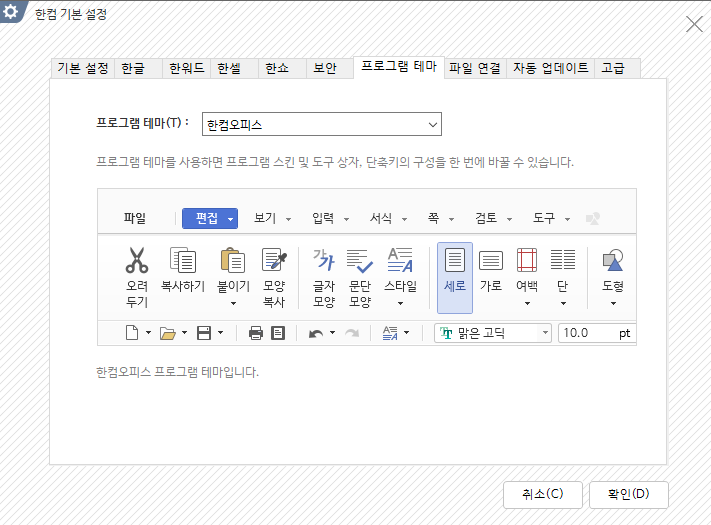Viewport: 711px width, 525px height.
Task: Close the 한컴 기본 설정 dialog
Action: coord(694,24)
